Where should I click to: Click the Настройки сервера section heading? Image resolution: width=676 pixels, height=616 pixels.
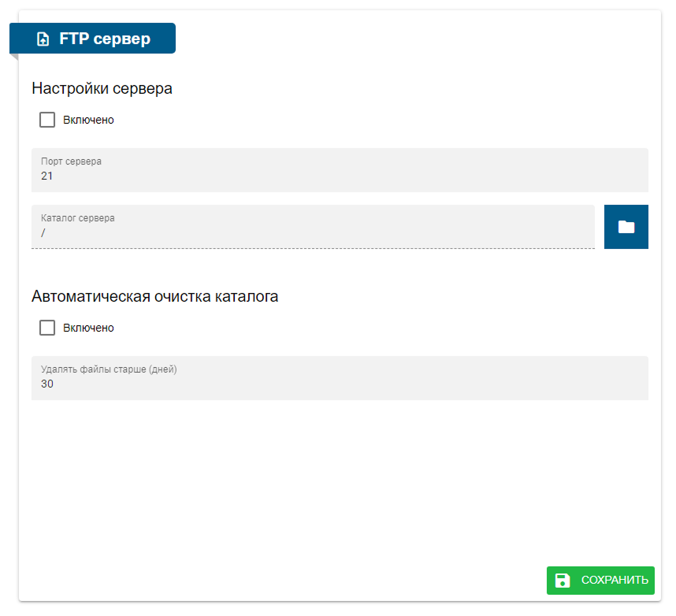click(102, 88)
